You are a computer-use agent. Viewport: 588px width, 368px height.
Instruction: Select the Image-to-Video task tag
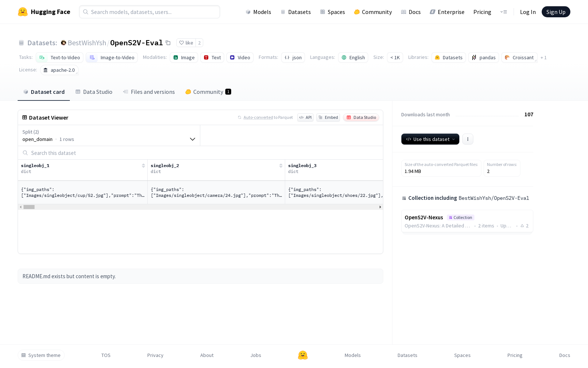click(x=112, y=57)
